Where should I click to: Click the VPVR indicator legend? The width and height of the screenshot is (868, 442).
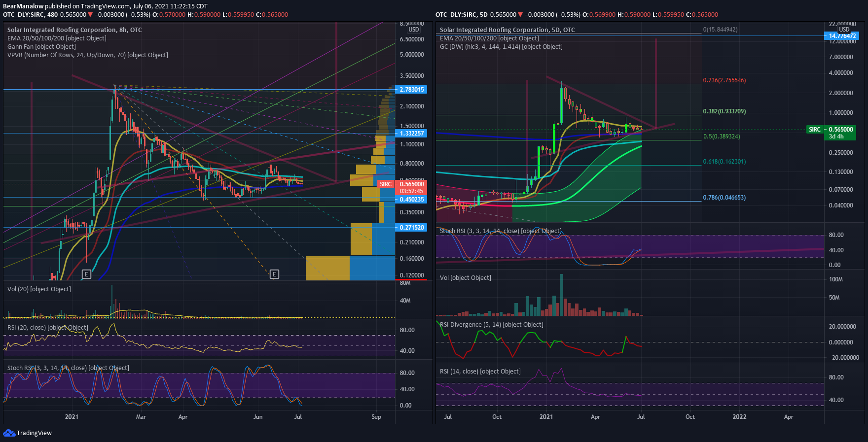click(x=87, y=55)
